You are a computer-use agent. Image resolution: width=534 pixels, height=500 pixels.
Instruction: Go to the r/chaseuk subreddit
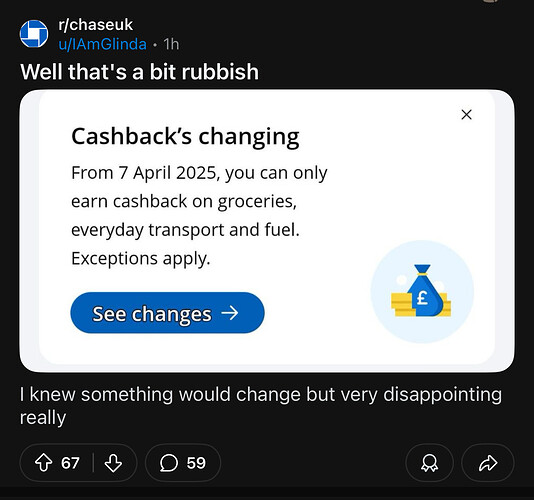coord(95,25)
